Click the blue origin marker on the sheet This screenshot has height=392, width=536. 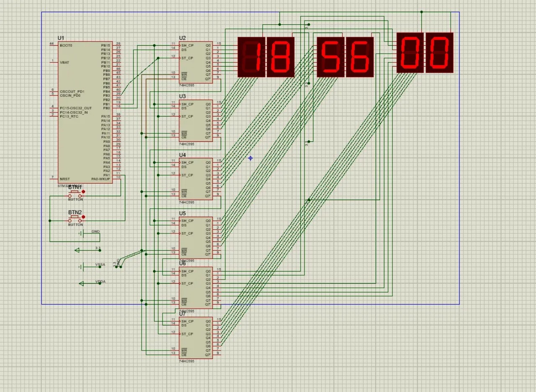coord(250,158)
